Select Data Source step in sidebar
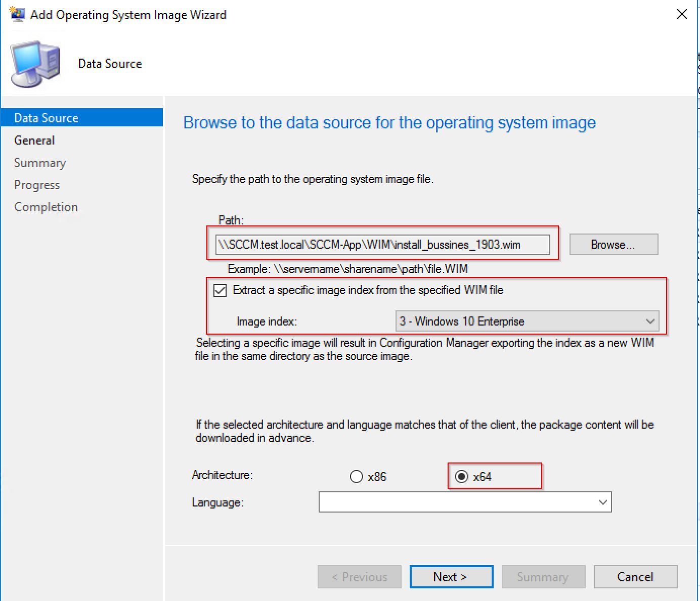 pos(46,118)
